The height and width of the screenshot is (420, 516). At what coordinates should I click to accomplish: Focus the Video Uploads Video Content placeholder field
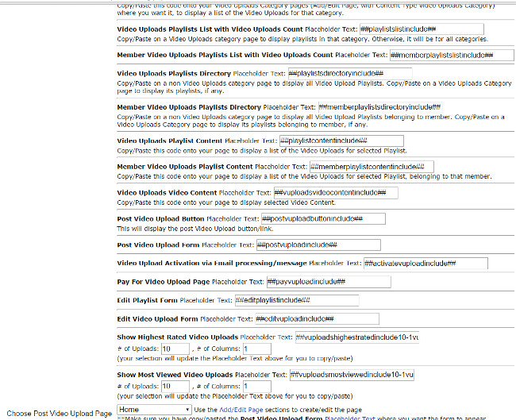click(335, 192)
